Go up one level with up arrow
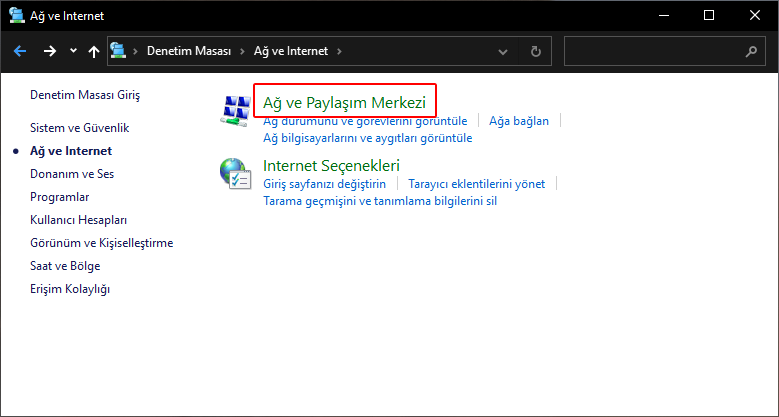The height and width of the screenshot is (417, 779). coord(94,51)
